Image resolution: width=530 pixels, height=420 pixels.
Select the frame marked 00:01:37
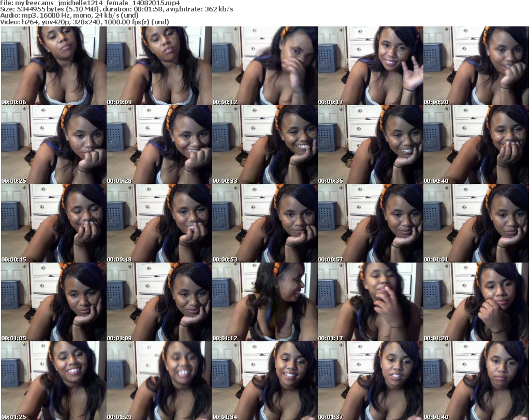[371, 381]
